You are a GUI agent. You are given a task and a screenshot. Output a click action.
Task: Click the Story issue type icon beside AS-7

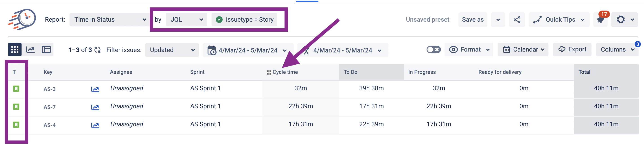tap(16, 106)
